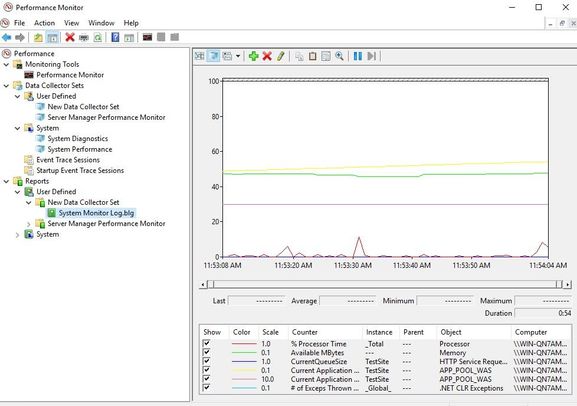The height and width of the screenshot is (406, 577).
Task: Click the Zoom magnifier icon in graph toolbar
Action: [x=339, y=56]
